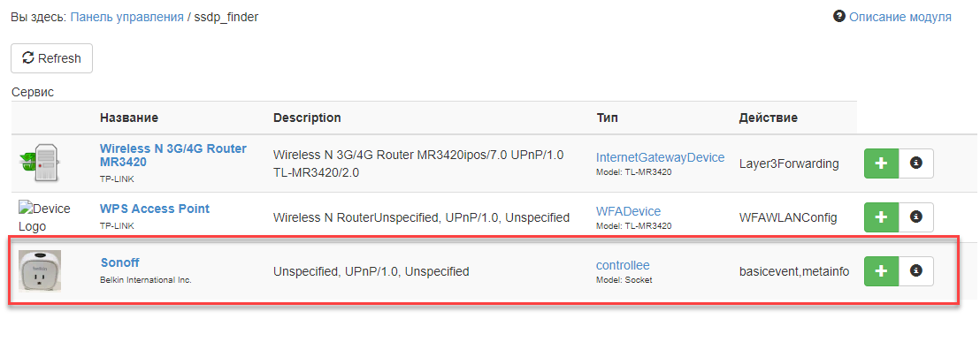This screenshot has height=342, width=980.
Task: Click the question mark help icon
Action: [x=839, y=16]
